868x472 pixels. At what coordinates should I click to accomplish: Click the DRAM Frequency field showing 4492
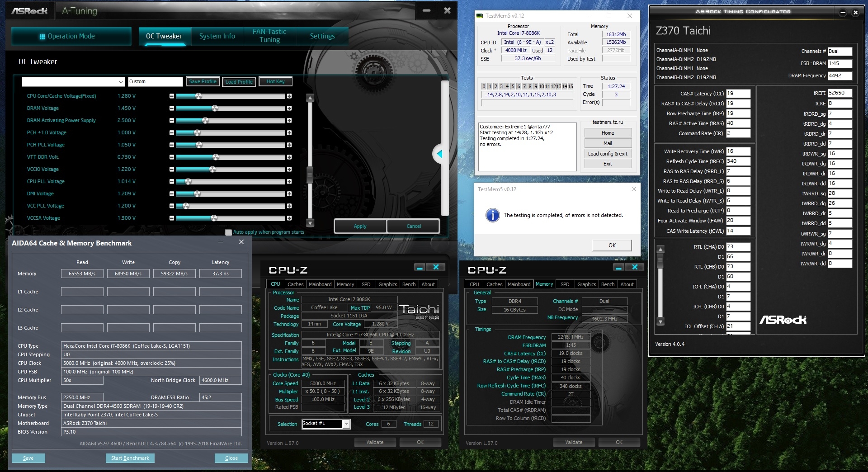tap(840, 76)
